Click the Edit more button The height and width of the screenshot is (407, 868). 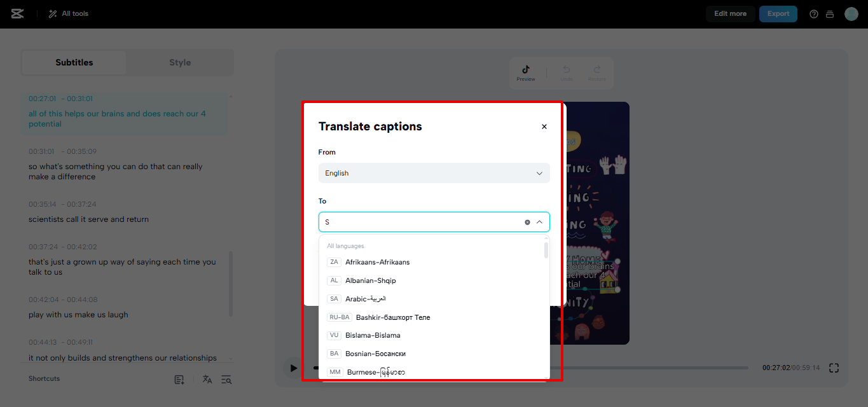[x=730, y=13]
